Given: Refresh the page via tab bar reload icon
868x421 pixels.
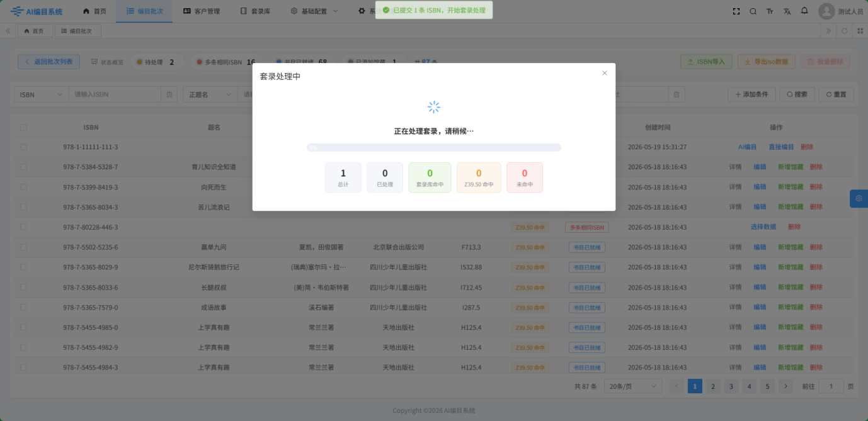Looking at the screenshot, I should click(845, 31).
